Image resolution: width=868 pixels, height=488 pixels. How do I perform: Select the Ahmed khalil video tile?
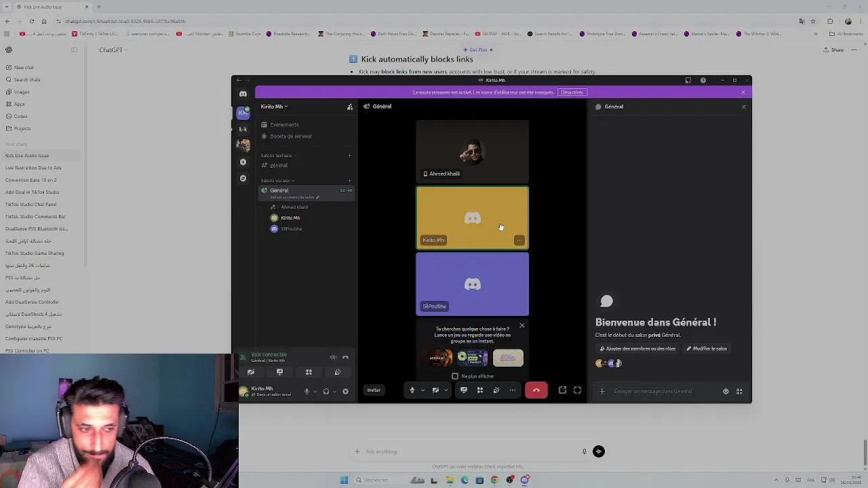tap(473, 151)
